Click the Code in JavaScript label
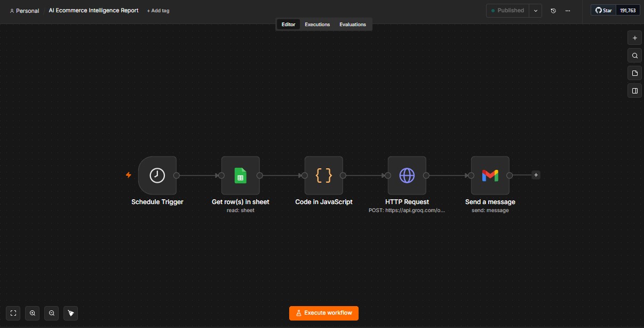644x328 pixels. click(x=324, y=202)
